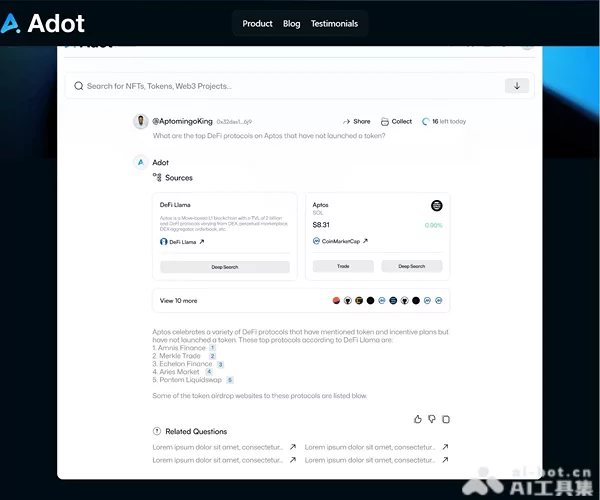Open citation 5 next to Pontem Liquidswap
The width and height of the screenshot is (600, 500).
(x=230, y=380)
